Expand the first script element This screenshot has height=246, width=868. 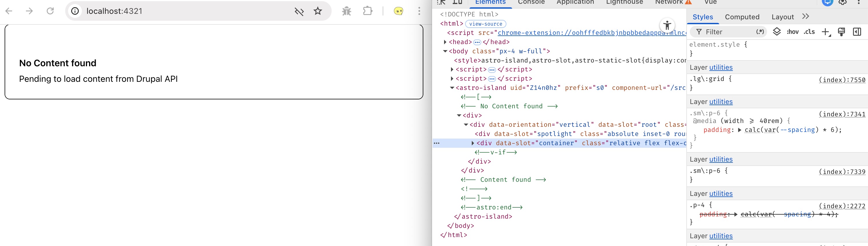coord(452,70)
